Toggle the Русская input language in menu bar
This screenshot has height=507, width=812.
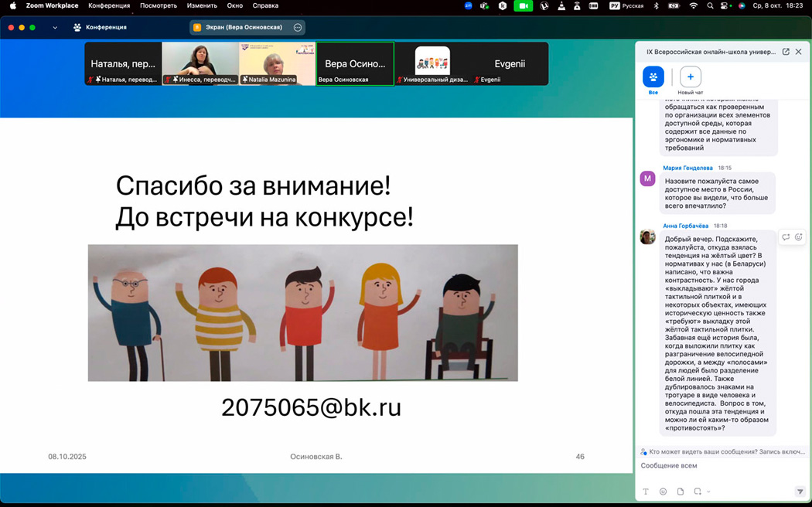pyautogui.click(x=626, y=5)
